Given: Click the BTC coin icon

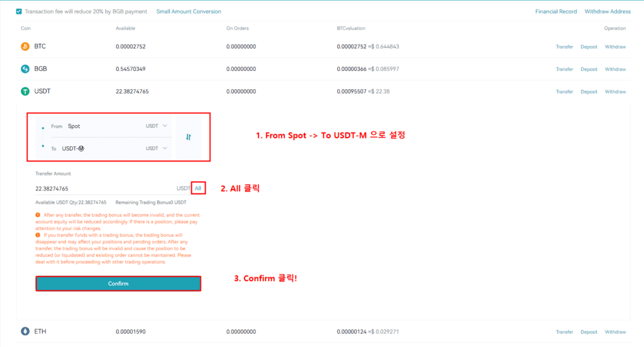Looking at the screenshot, I should pyautogui.click(x=25, y=47).
